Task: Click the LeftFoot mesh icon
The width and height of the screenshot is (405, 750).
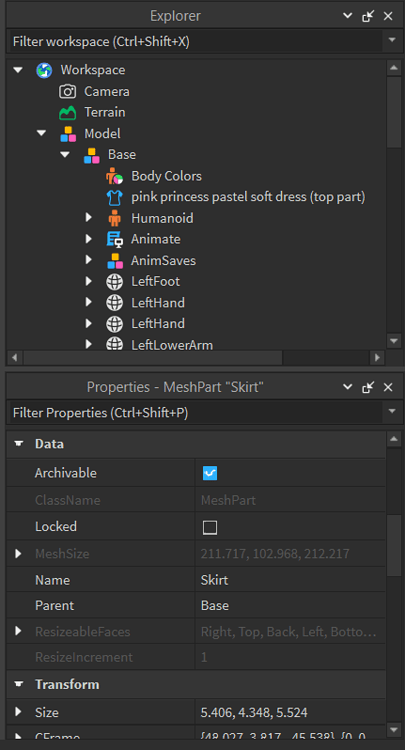Action: point(115,282)
